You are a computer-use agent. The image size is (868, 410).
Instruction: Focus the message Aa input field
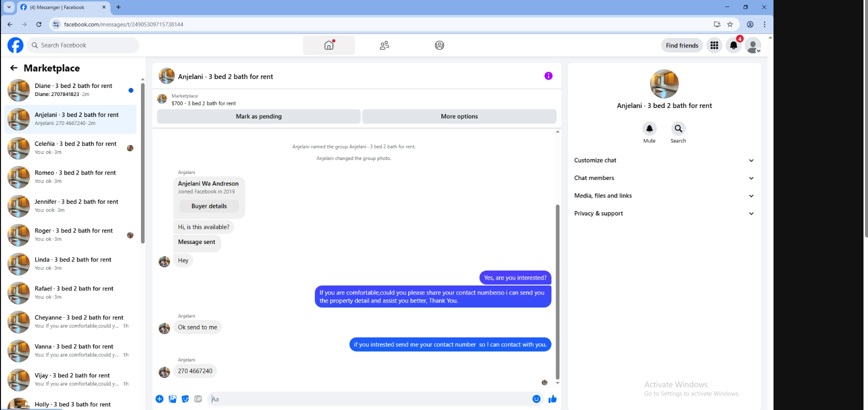pyautogui.click(x=369, y=399)
